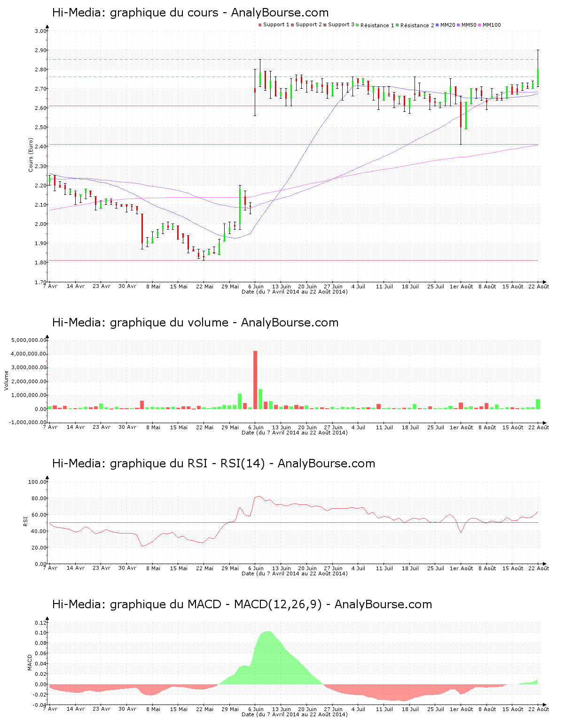The height and width of the screenshot is (728, 564).
Task: Click the last green volume bar at 22 Août
Action: pyautogui.click(x=538, y=404)
